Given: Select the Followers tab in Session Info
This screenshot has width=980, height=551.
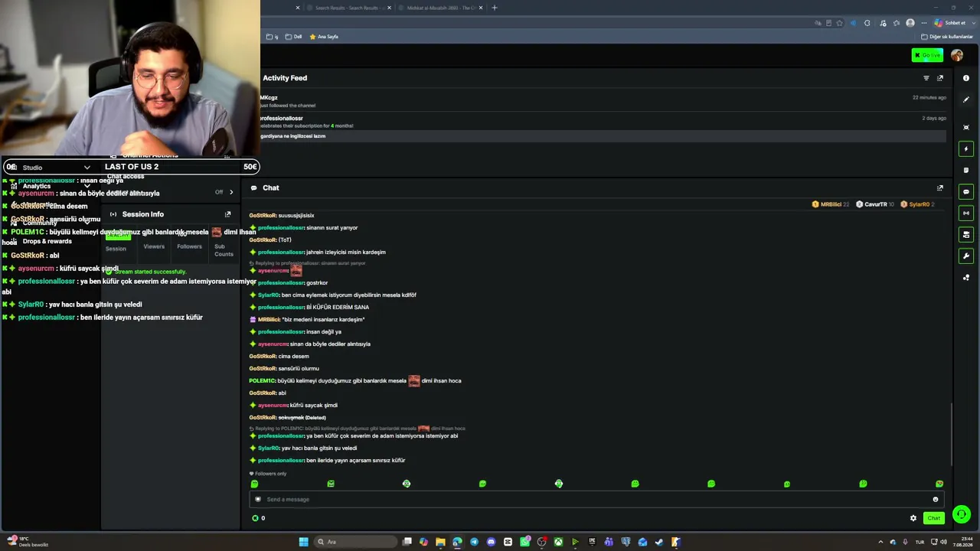Looking at the screenshot, I should (x=189, y=246).
